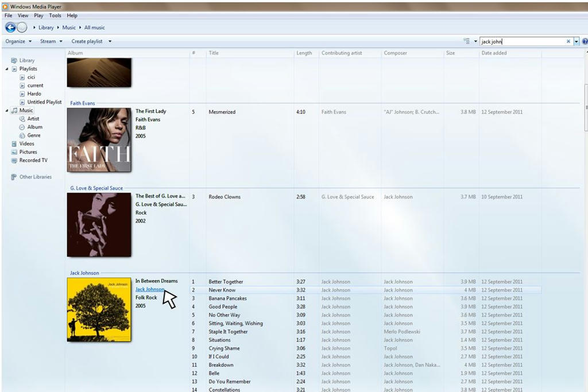Click the vertical scrollbar thumb
This screenshot has width=588, height=392.
(x=586, y=108)
